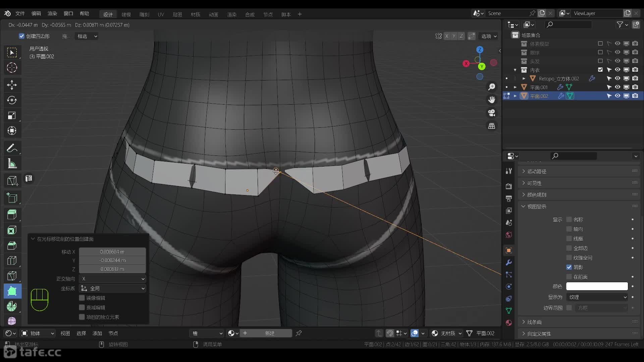Enable the 项目的独立元素 checkbox
644x362 pixels.
pos(82,317)
